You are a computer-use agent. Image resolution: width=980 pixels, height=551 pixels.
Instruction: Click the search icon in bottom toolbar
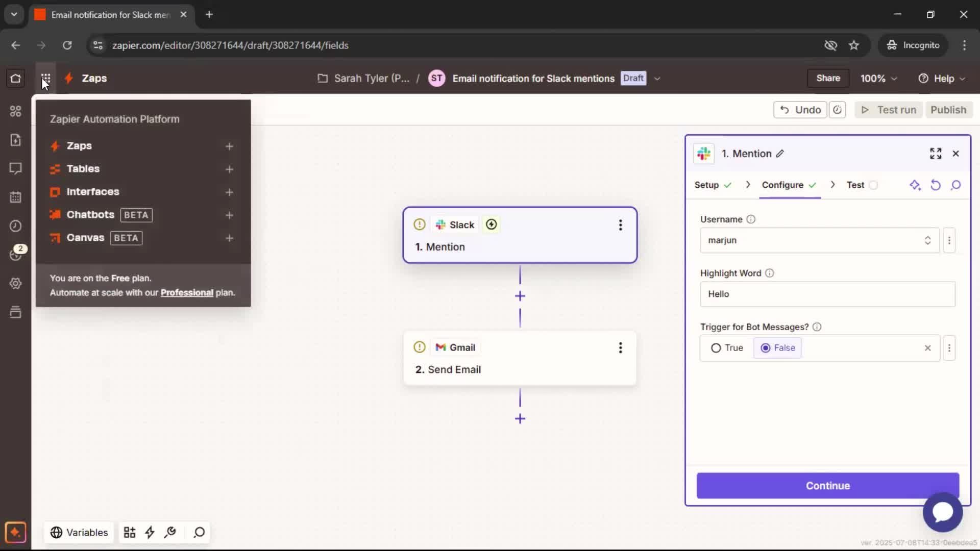pyautogui.click(x=199, y=533)
